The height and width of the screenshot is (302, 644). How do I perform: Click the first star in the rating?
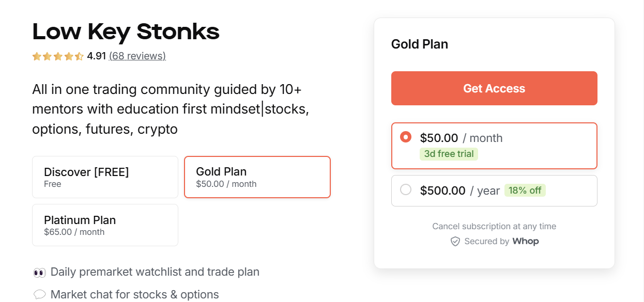(37, 56)
